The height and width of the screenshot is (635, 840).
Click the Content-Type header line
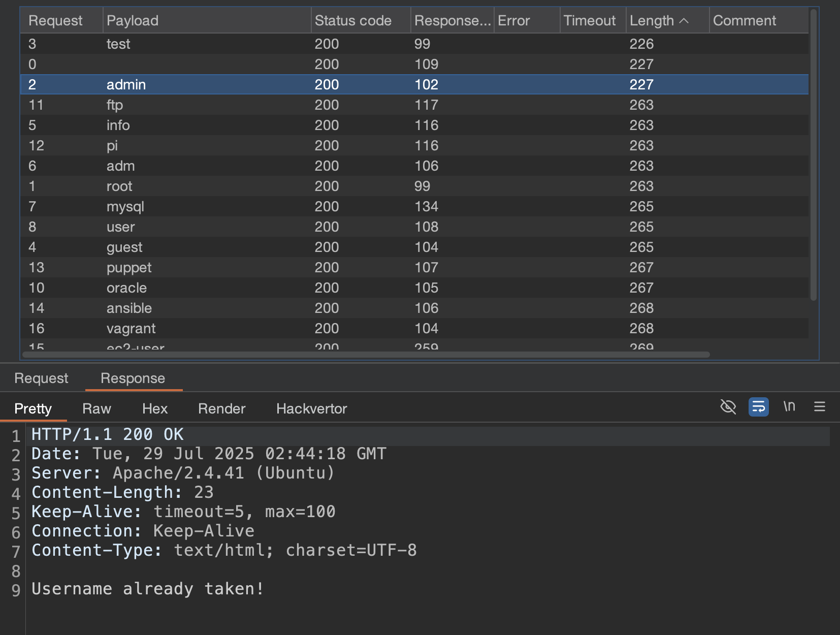point(224,550)
